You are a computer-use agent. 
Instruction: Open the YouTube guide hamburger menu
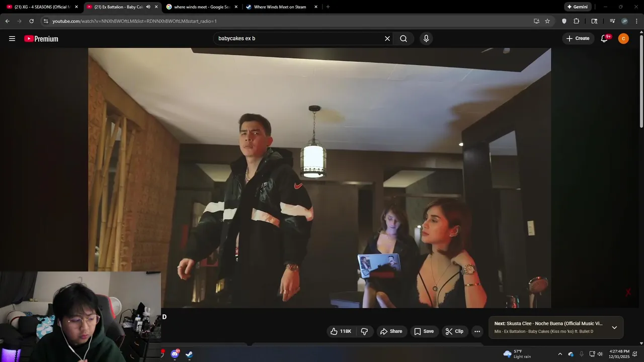point(12,39)
